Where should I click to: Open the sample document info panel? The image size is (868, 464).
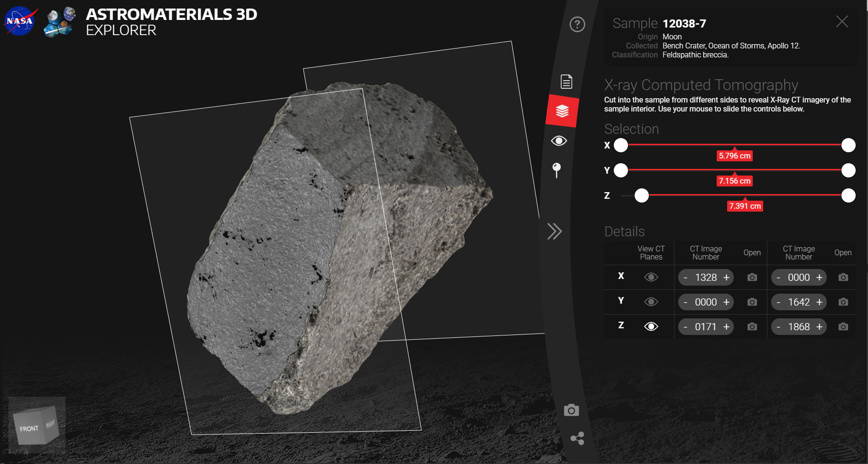[566, 82]
